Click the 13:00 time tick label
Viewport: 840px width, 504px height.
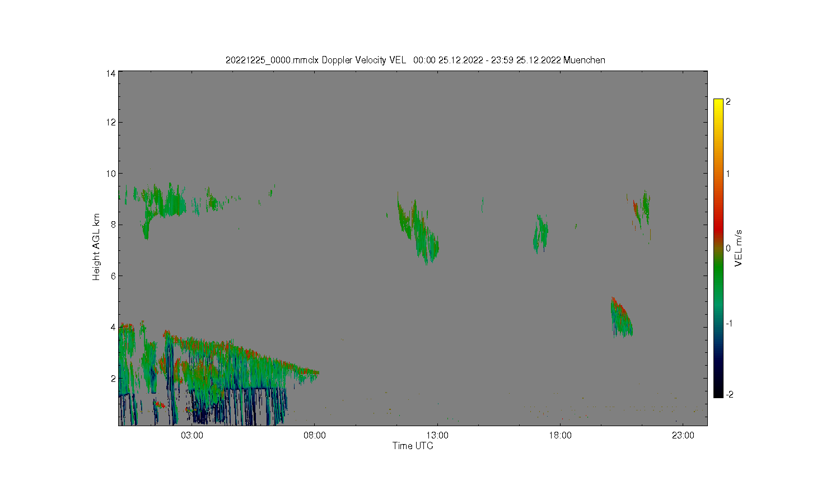[437, 435]
